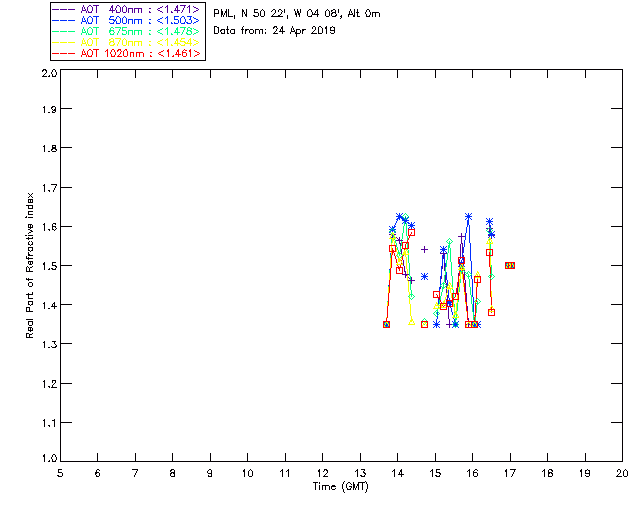Click the PML station coordinates title line

coord(297,14)
